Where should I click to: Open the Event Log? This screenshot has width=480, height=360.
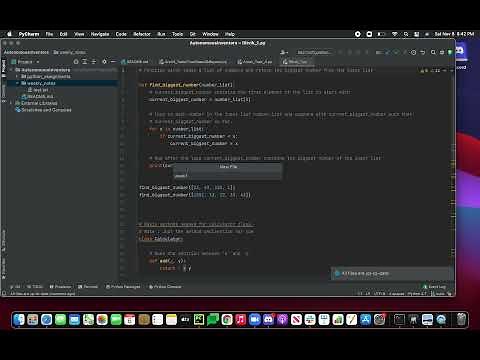(x=434, y=287)
